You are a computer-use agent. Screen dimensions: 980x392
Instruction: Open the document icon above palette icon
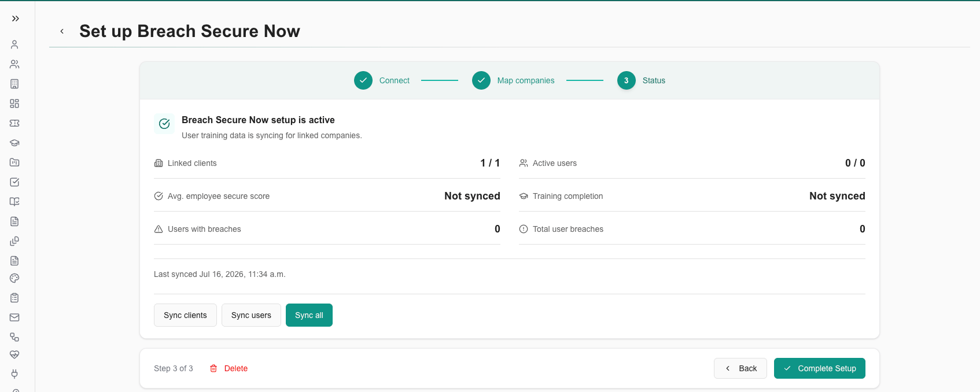coord(14,261)
